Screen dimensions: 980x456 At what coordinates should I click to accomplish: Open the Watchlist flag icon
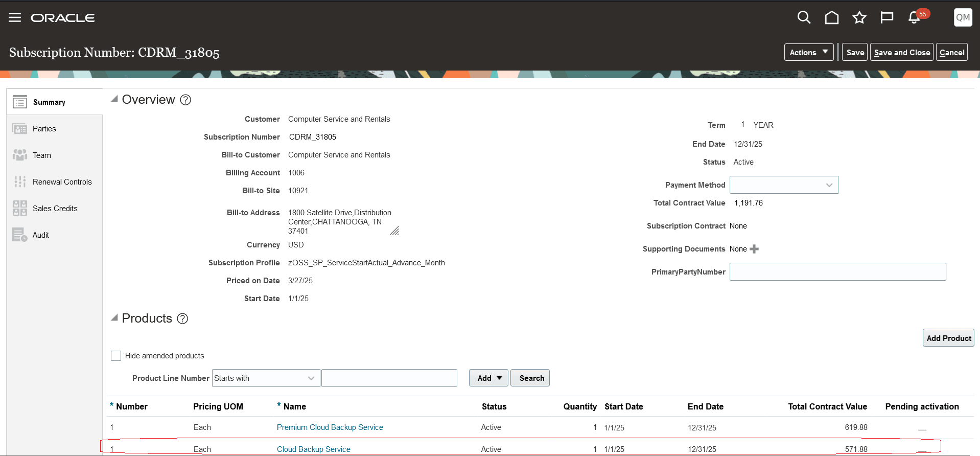coord(887,18)
